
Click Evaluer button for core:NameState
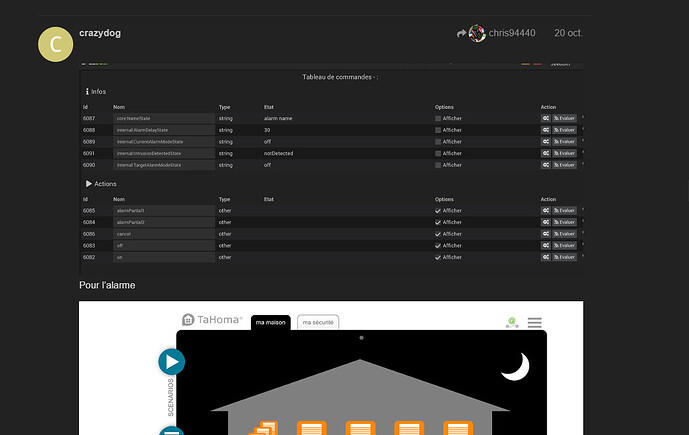click(x=564, y=118)
